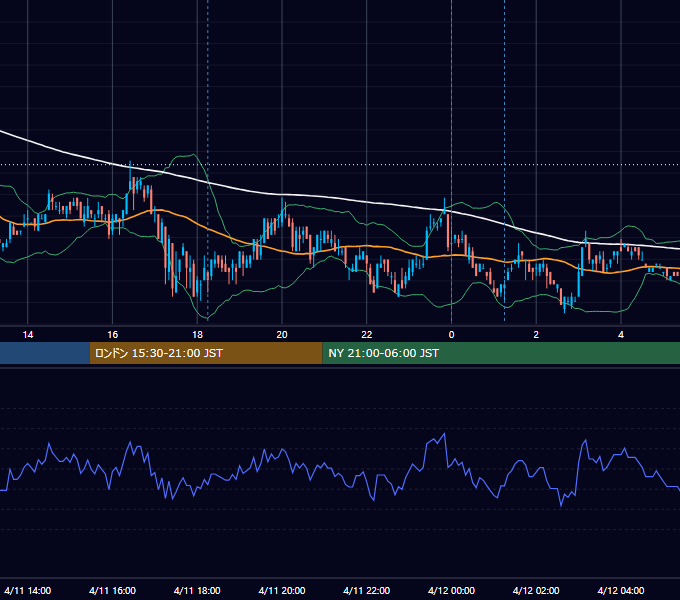Image resolution: width=680 pixels, height=600 pixels.
Task: Click the 0 hour label on price chart axis
Action: (x=451, y=335)
